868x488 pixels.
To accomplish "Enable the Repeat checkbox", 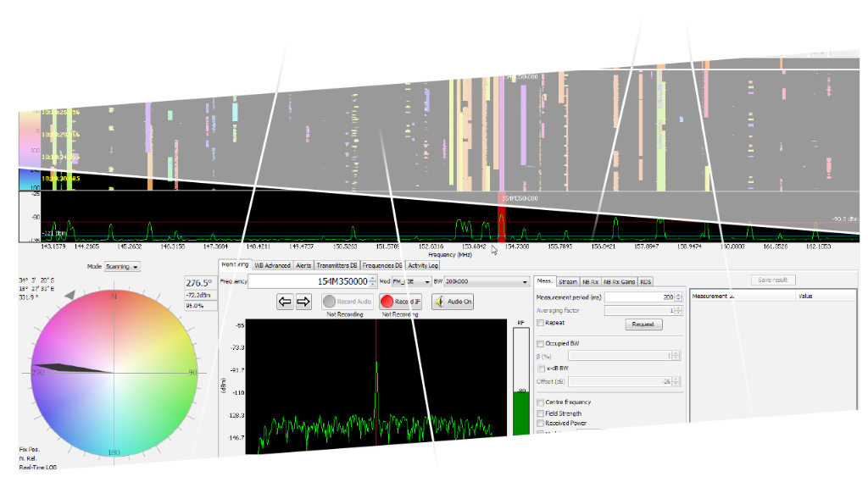I will point(541,323).
